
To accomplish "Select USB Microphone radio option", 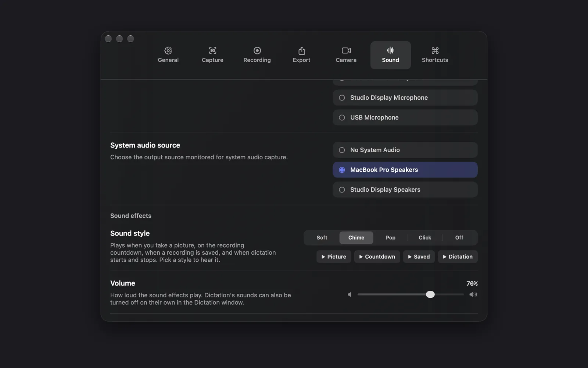I will [405, 117].
